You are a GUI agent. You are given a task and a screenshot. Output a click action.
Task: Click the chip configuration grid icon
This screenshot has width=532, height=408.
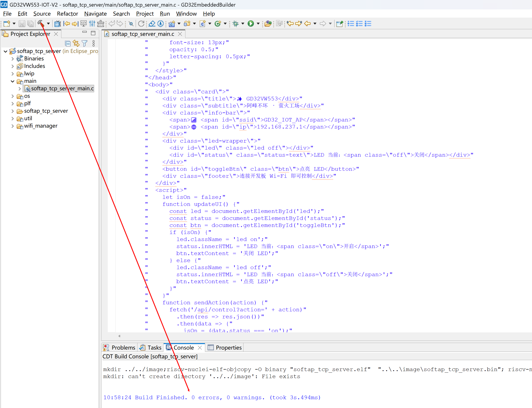[x=57, y=24]
